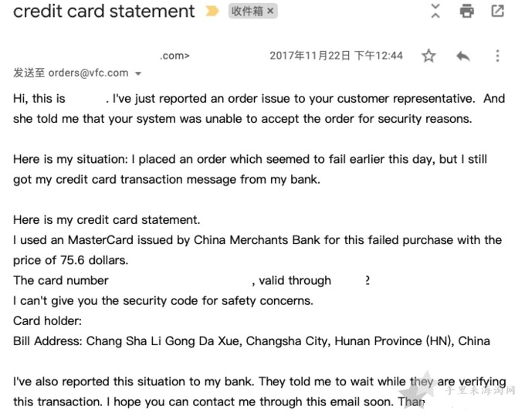Collapse all messages with the double-arrow icon
This screenshot has width=525, height=420.
click(x=435, y=11)
